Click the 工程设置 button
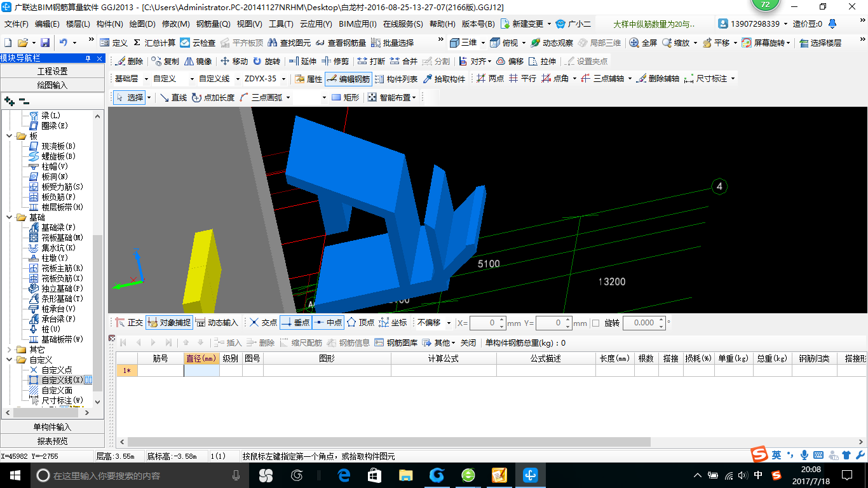The width and height of the screenshot is (868, 488). pyautogui.click(x=52, y=71)
